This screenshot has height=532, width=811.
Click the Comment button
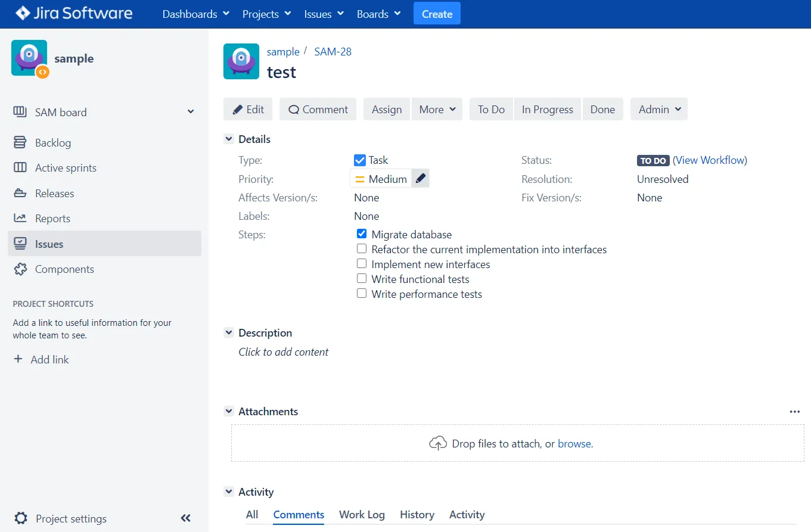[318, 109]
